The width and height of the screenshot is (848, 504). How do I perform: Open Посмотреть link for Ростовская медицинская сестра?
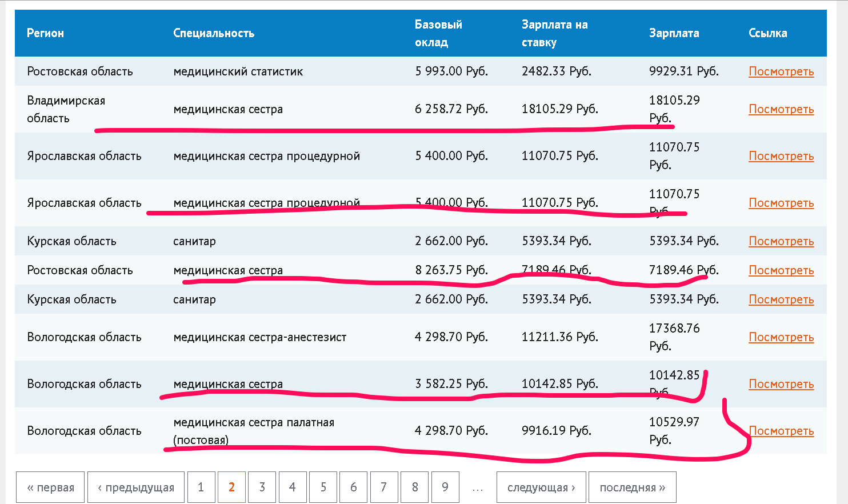coord(781,270)
